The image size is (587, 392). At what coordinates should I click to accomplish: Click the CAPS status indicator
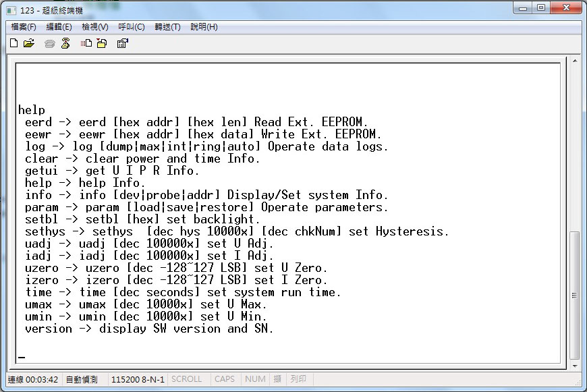tap(225, 379)
